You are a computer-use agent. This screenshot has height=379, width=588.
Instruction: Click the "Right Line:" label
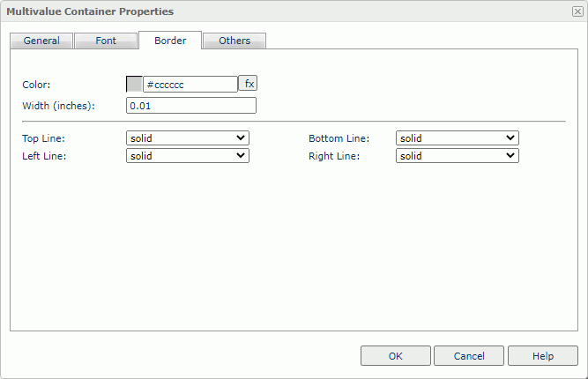333,156
